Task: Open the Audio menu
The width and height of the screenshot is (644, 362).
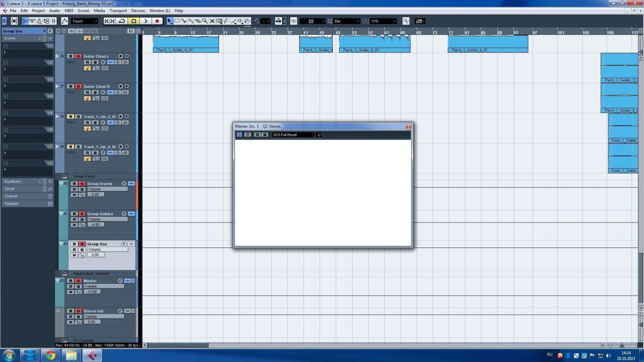Action: pyautogui.click(x=55, y=11)
